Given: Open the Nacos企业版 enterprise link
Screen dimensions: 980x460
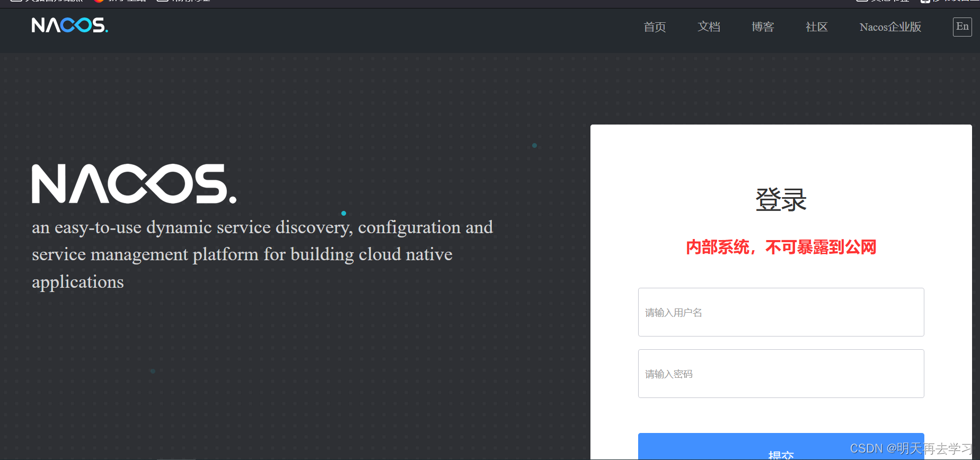Looking at the screenshot, I should [890, 27].
